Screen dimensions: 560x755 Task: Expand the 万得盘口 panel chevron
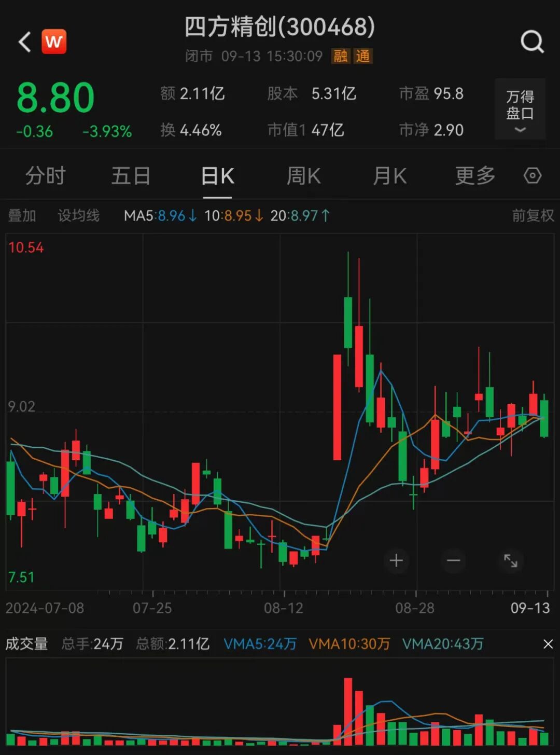point(519,130)
